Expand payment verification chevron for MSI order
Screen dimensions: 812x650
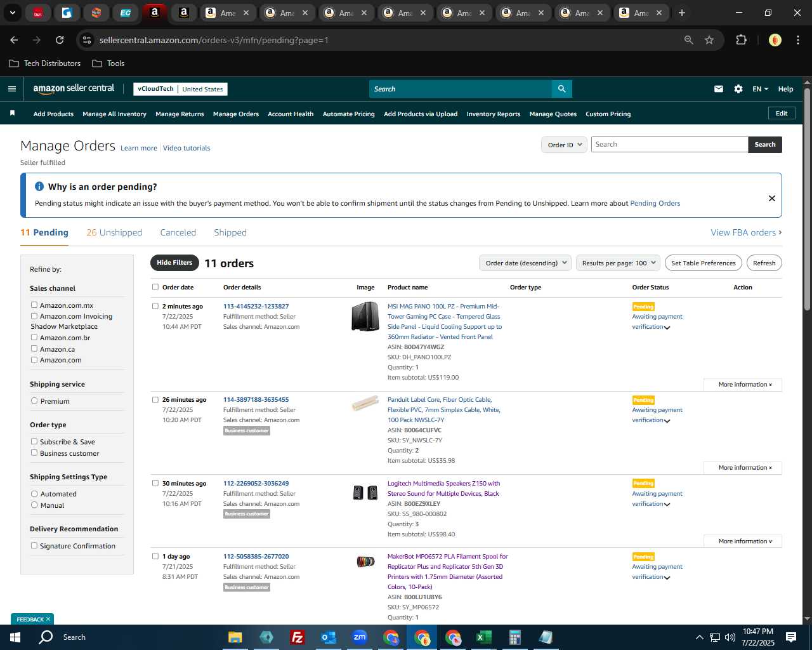[x=667, y=328]
